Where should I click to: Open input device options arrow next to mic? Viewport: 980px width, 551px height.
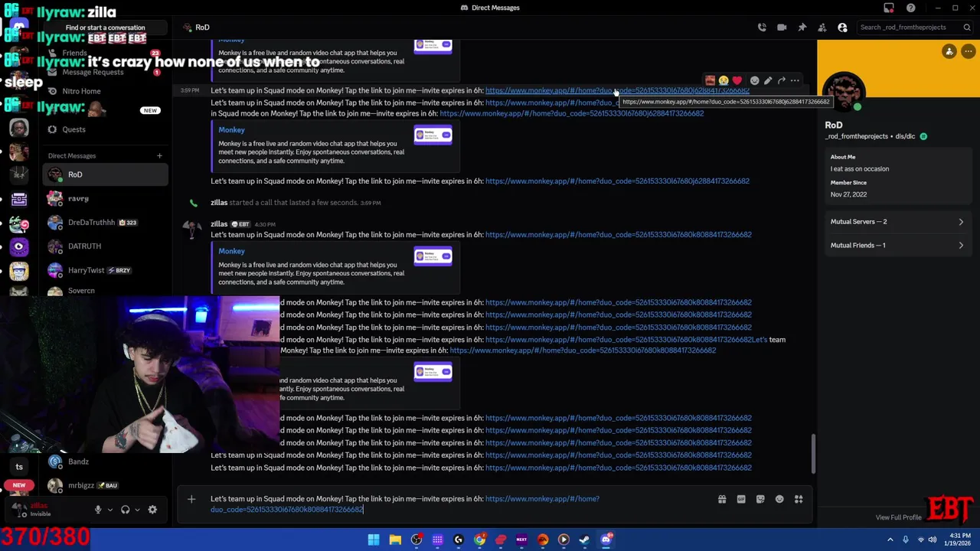tap(110, 510)
